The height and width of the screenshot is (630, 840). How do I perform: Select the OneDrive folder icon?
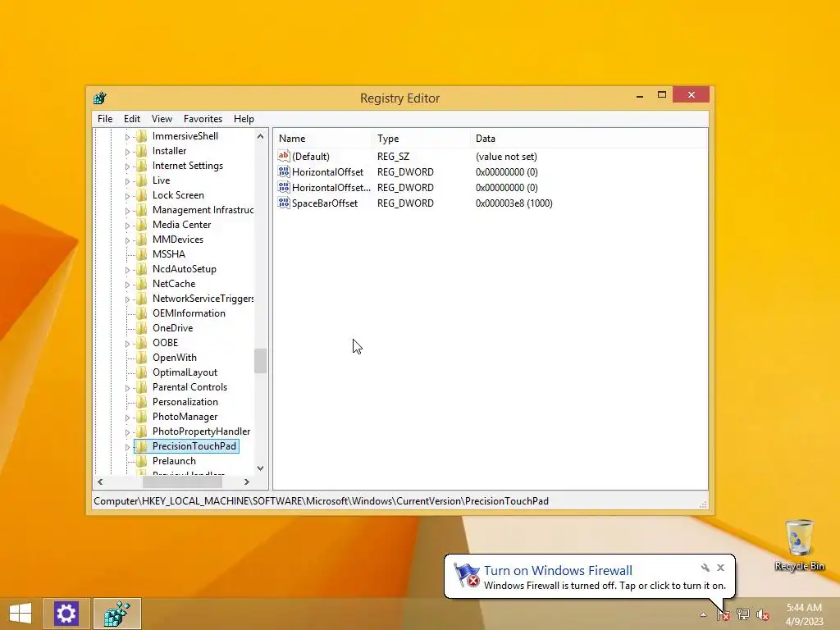[x=142, y=328]
